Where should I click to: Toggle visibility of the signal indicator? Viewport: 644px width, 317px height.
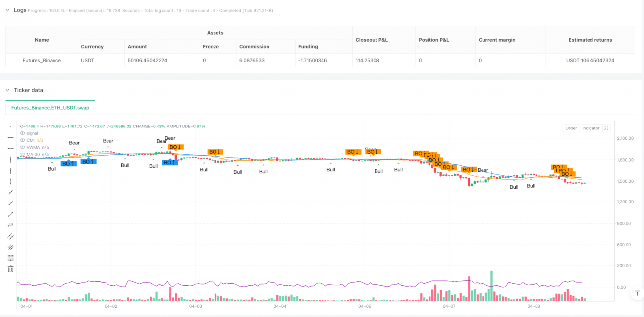[22, 133]
